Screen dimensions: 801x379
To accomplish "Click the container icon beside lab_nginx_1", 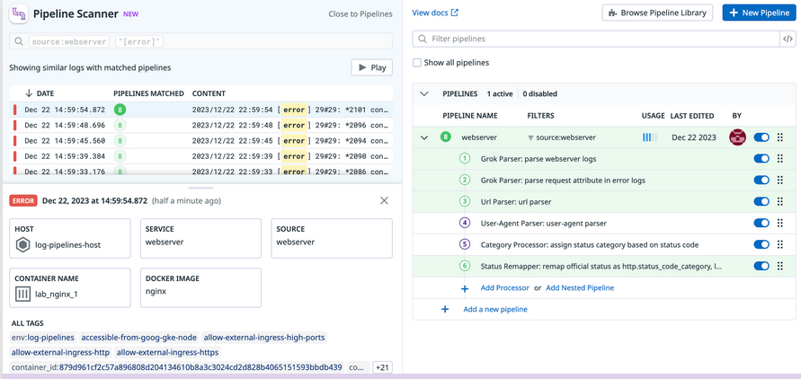I will pos(23,294).
